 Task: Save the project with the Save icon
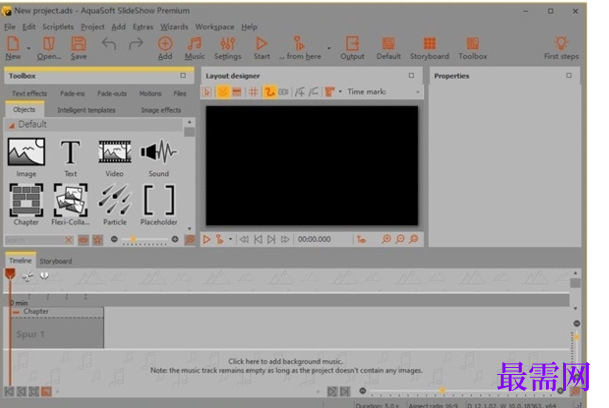tap(78, 48)
